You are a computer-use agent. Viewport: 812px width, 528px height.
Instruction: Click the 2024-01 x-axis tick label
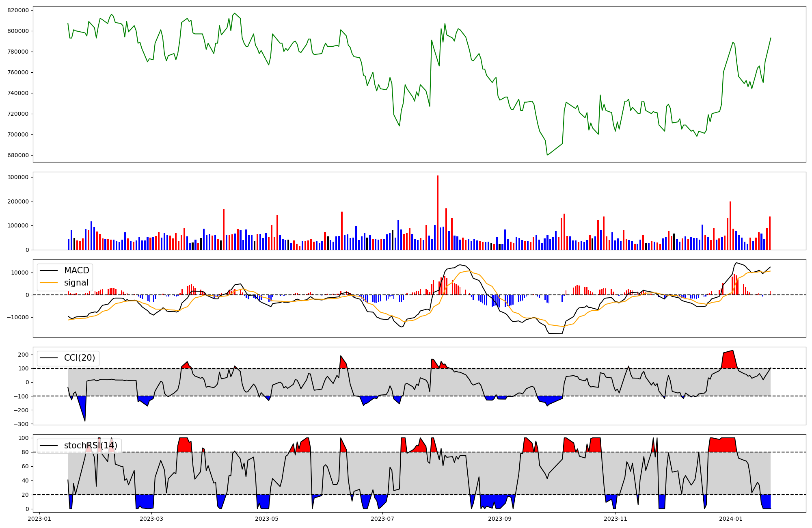731,519
